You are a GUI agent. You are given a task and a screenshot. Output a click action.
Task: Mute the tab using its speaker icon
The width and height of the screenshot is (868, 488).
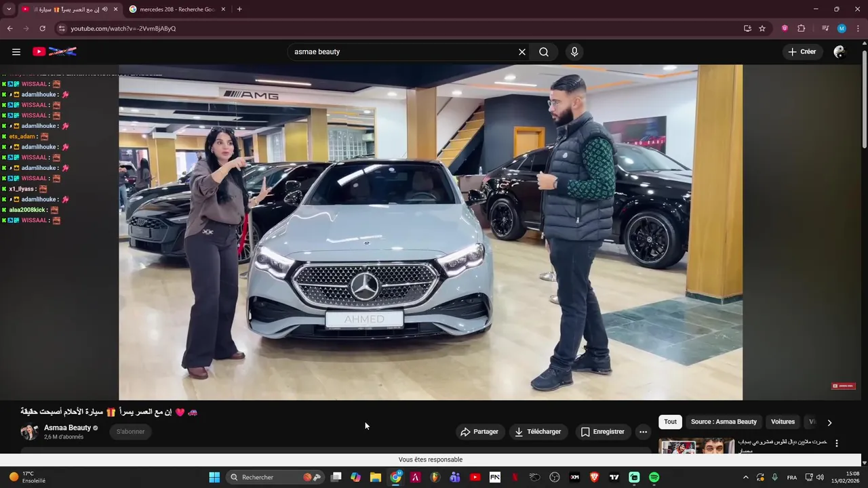(x=104, y=9)
